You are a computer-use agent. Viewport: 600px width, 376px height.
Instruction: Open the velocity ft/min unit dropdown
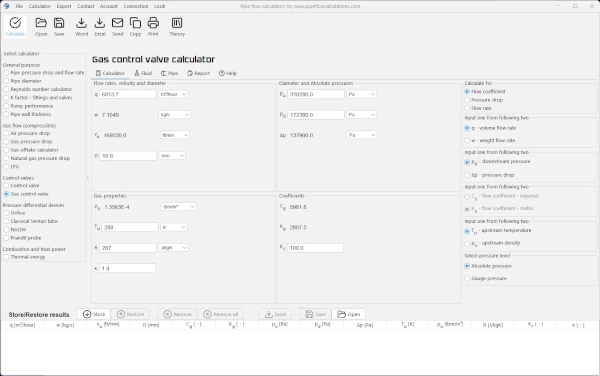174,135
